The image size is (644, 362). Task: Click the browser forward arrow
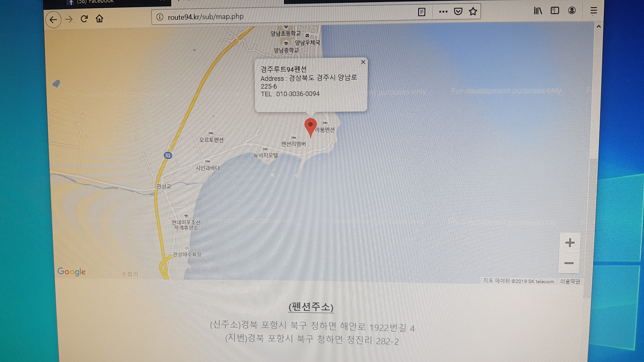(69, 19)
